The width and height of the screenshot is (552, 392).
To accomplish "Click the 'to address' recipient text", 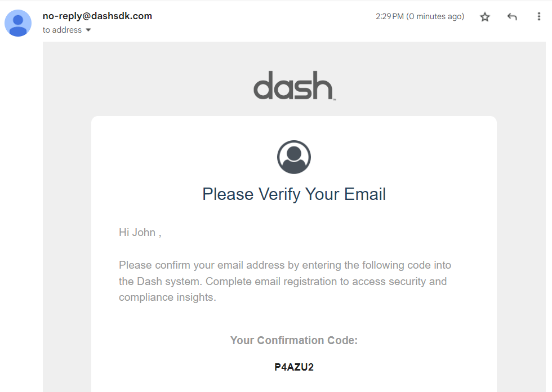I will pyautogui.click(x=62, y=30).
